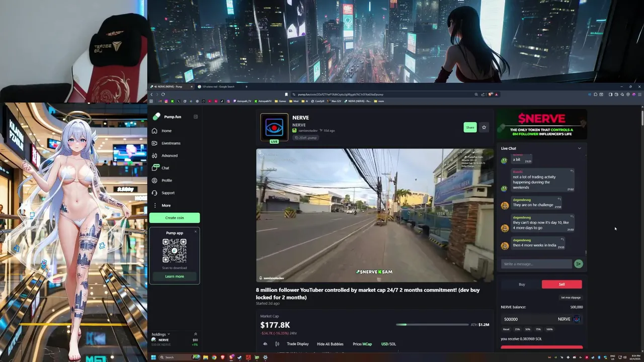Viewport: 644px width, 362px height.
Task: Open the Windows Start menu
Action: coord(153,357)
